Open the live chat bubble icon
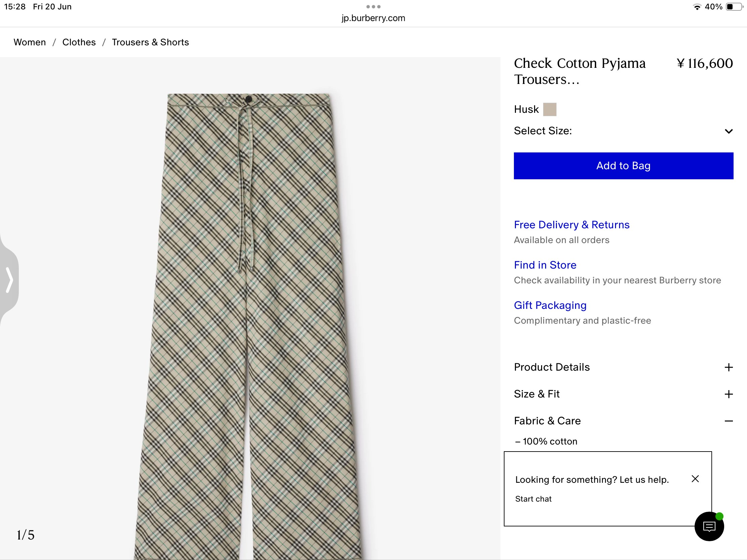This screenshot has height=560, width=747. [x=709, y=526]
